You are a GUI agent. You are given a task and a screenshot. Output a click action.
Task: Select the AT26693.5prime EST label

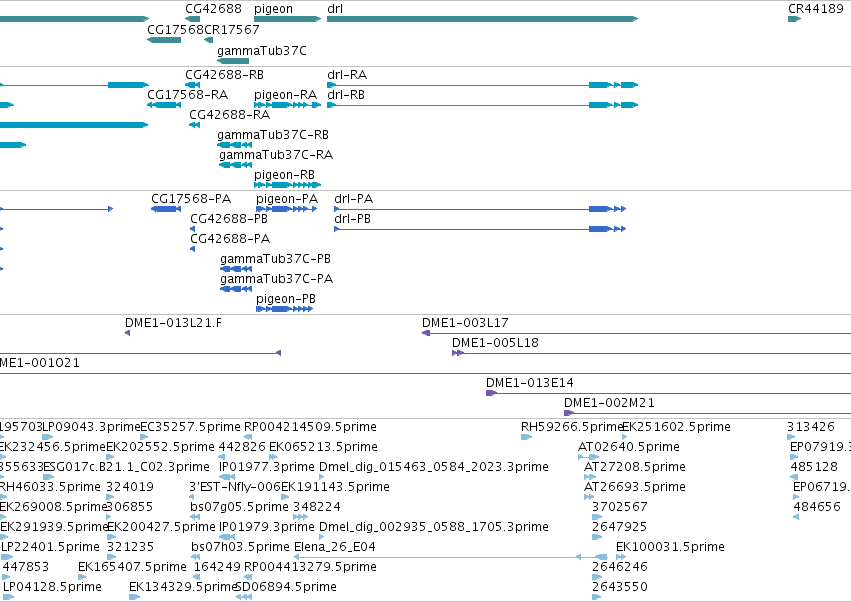(x=634, y=487)
